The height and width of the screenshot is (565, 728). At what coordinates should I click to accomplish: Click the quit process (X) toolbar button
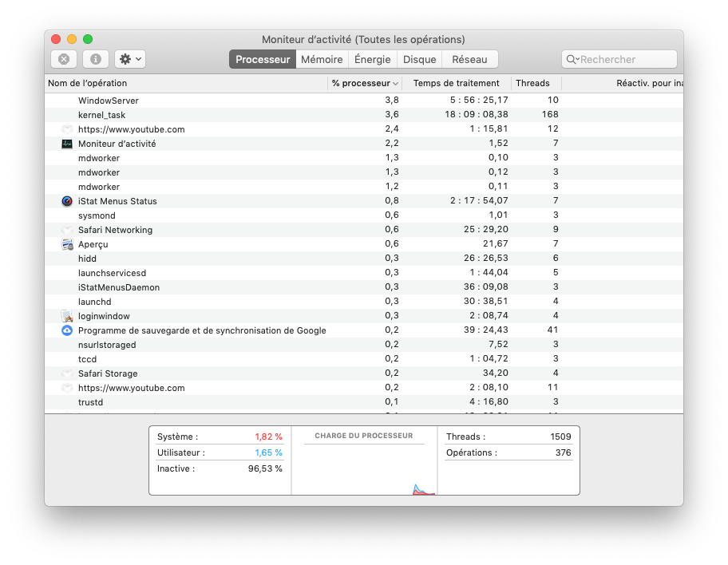pos(64,59)
